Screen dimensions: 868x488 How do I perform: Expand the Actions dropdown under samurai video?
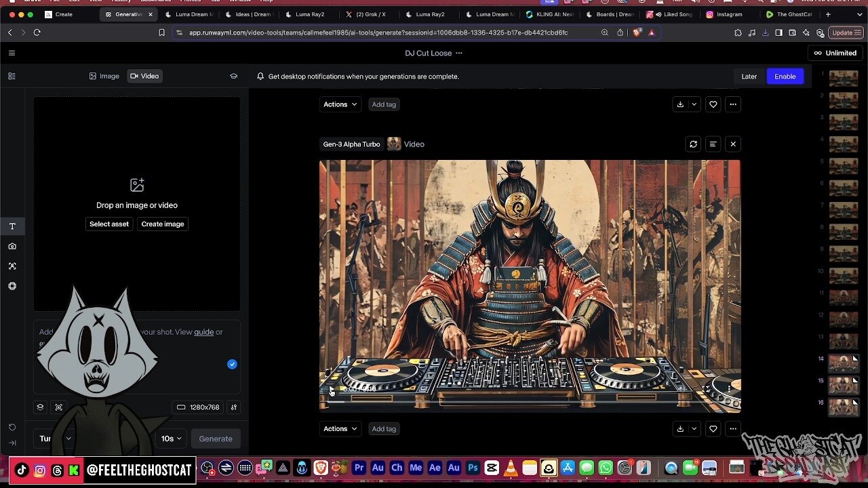340,428
